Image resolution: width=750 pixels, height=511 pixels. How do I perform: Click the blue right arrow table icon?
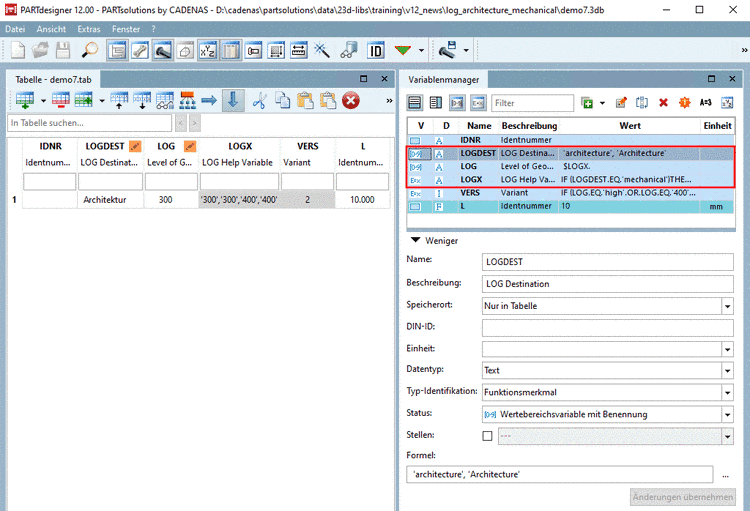point(209,100)
